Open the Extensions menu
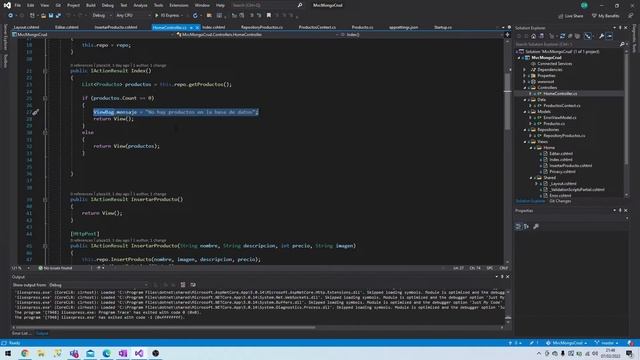The height and width of the screenshot is (360, 640). point(179,5)
